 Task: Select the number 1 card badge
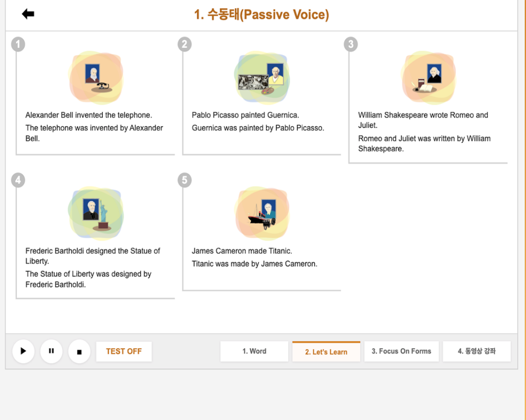[18, 44]
